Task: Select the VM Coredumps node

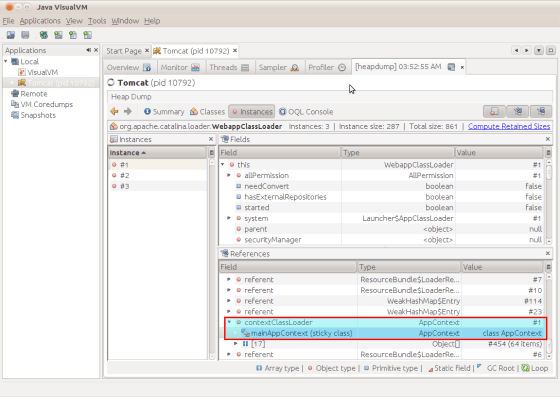Action: 42,104
